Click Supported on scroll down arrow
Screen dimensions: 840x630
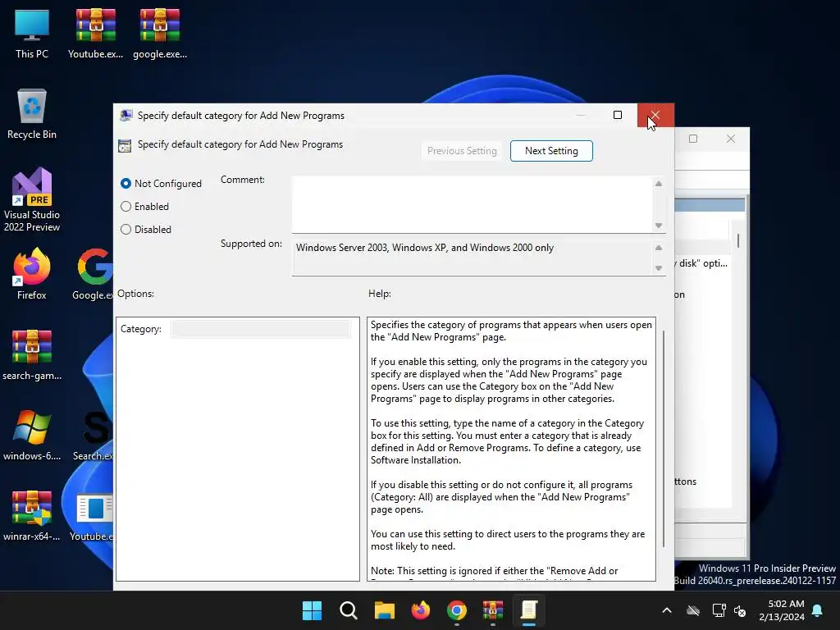659,268
